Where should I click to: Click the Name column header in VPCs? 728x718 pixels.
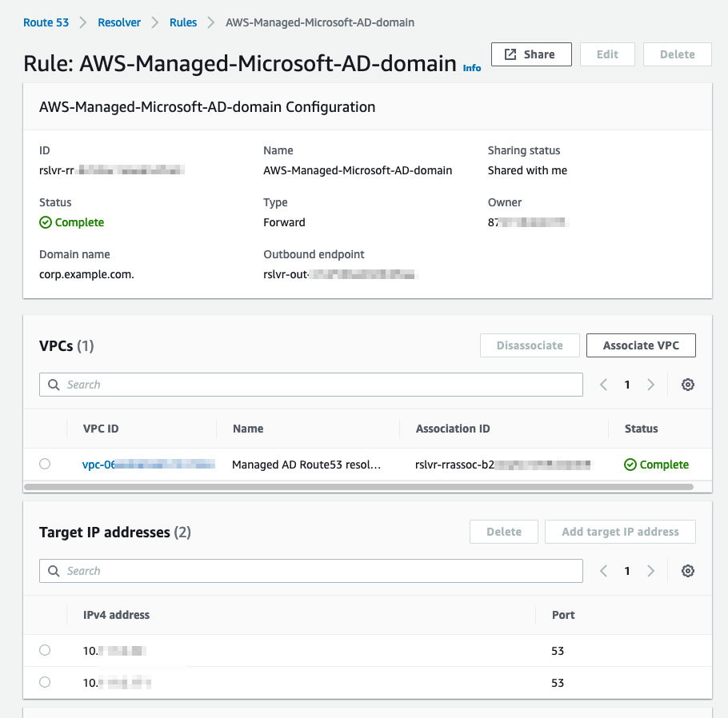coord(248,429)
